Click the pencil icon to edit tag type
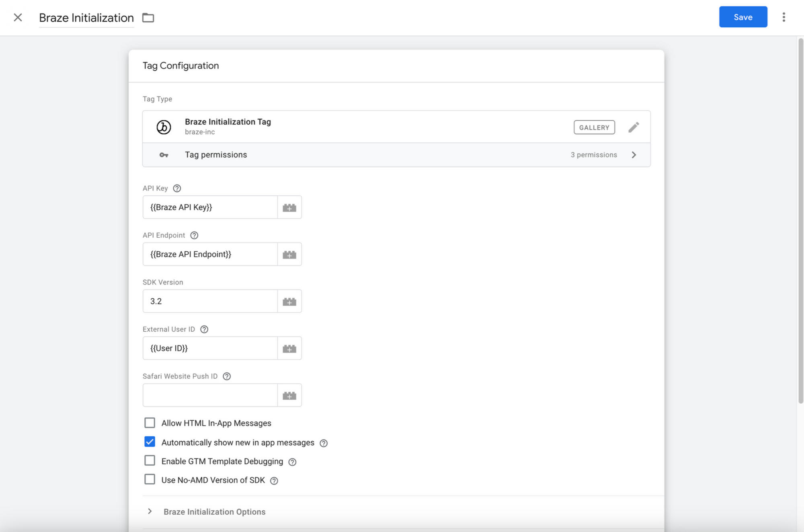804x532 pixels. [634, 127]
